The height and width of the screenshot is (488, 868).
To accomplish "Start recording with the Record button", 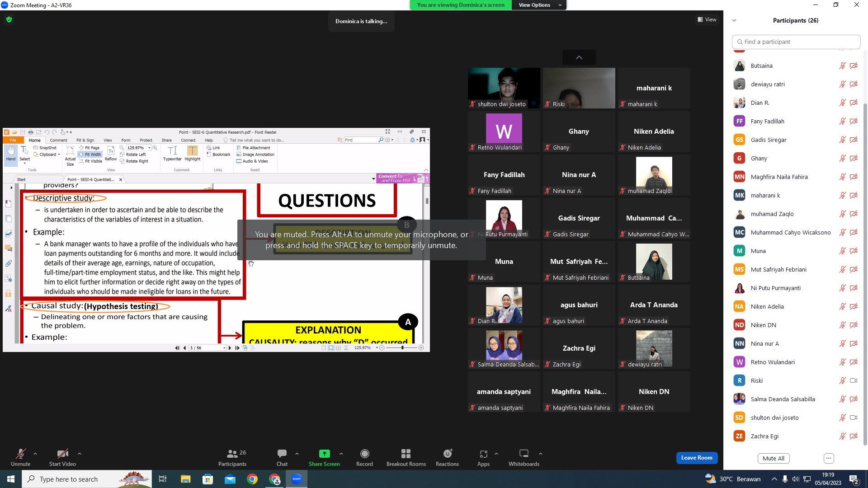I will (x=364, y=457).
